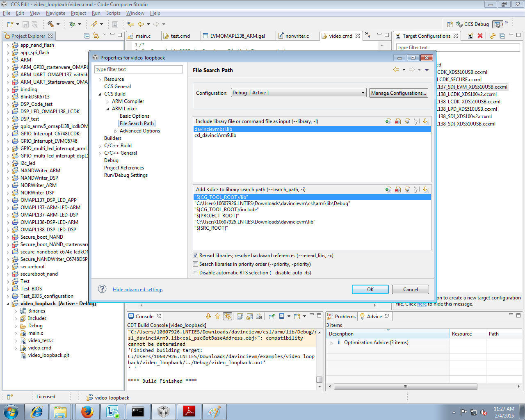This screenshot has height=420, width=525.
Task: Open the Window menu
Action: tap(135, 13)
